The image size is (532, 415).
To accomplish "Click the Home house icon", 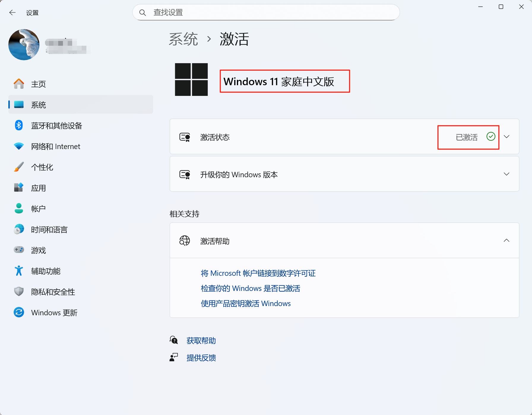I will point(19,84).
